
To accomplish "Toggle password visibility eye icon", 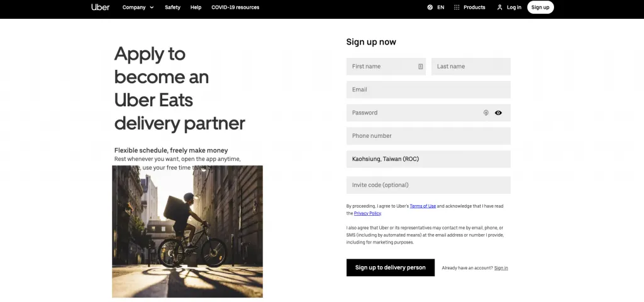I will [498, 113].
